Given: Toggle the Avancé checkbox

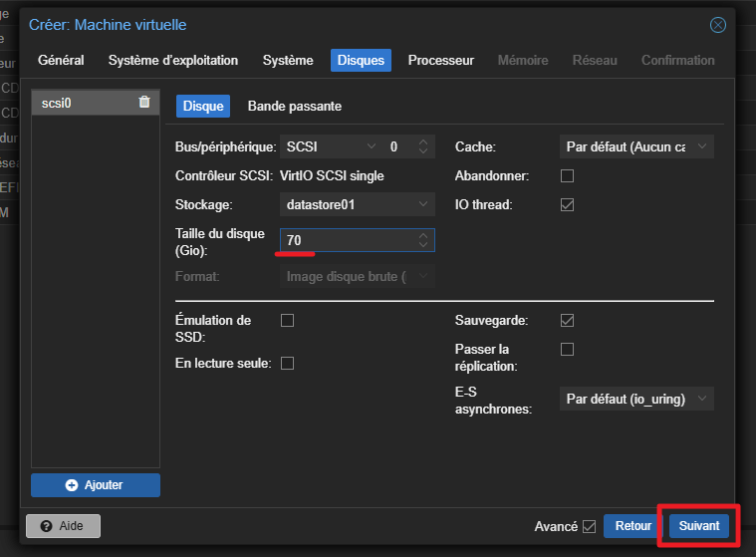Looking at the screenshot, I should [x=589, y=526].
